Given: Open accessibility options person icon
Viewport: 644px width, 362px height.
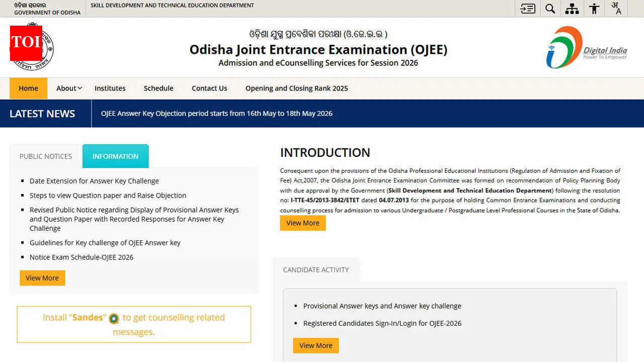Looking at the screenshot, I should 594,9.
